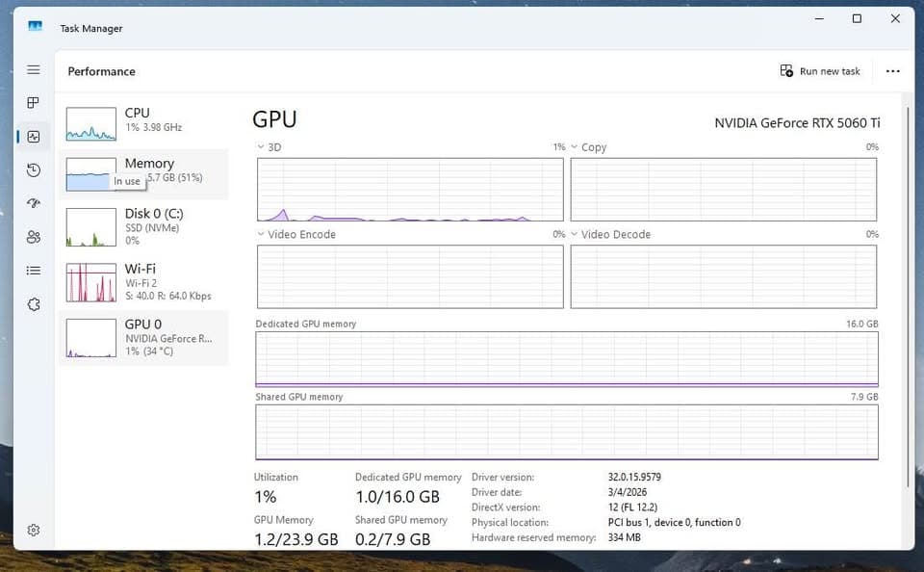Image resolution: width=924 pixels, height=572 pixels.
Task: Click the 16.0 GB dedicated memory scale label
Action: coord(862,324)
